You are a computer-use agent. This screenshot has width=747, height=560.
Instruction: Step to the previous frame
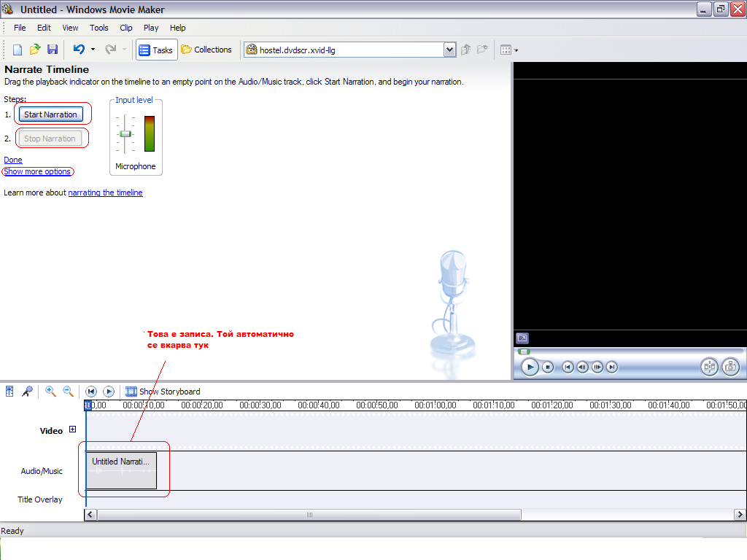(582, 367)
